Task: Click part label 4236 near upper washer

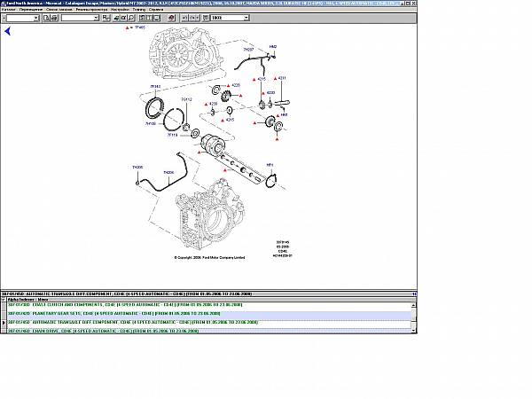Action: (236, 85)
